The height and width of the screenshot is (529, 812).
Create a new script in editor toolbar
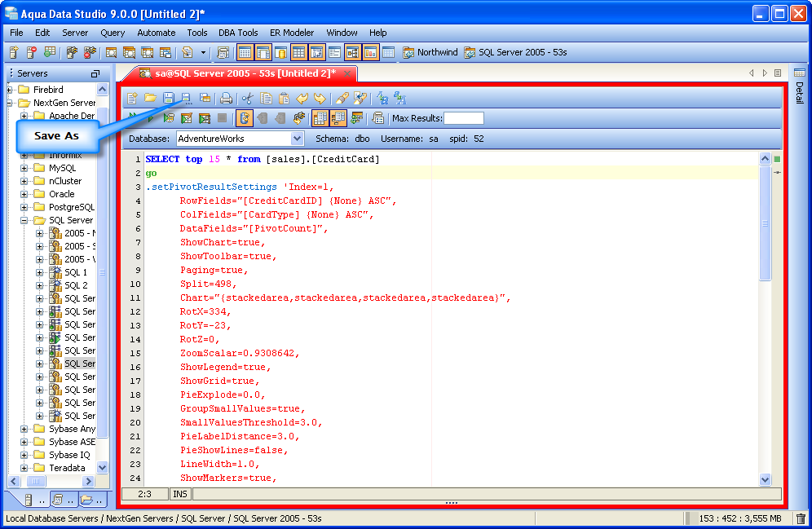tap(132, 98)
